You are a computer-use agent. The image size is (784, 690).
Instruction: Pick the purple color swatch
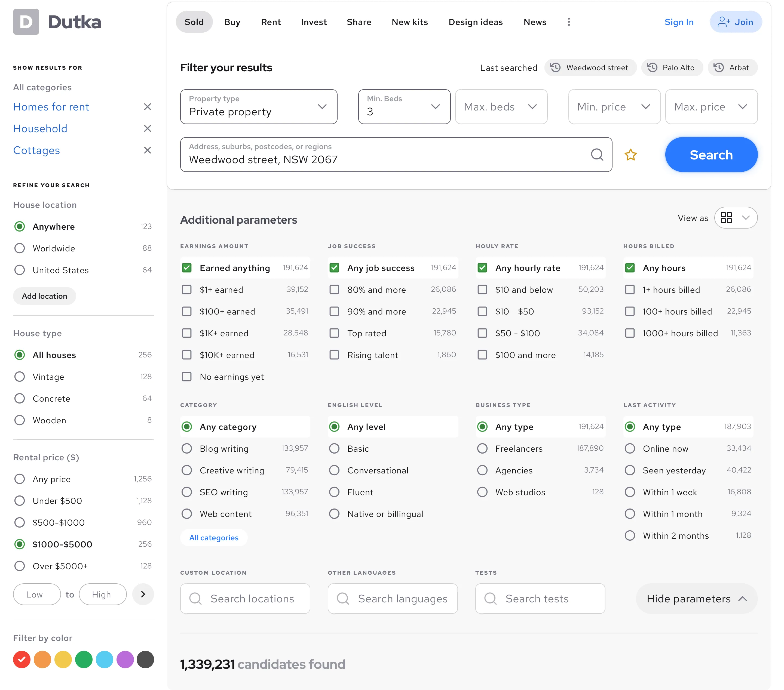[x=125, y=659]
